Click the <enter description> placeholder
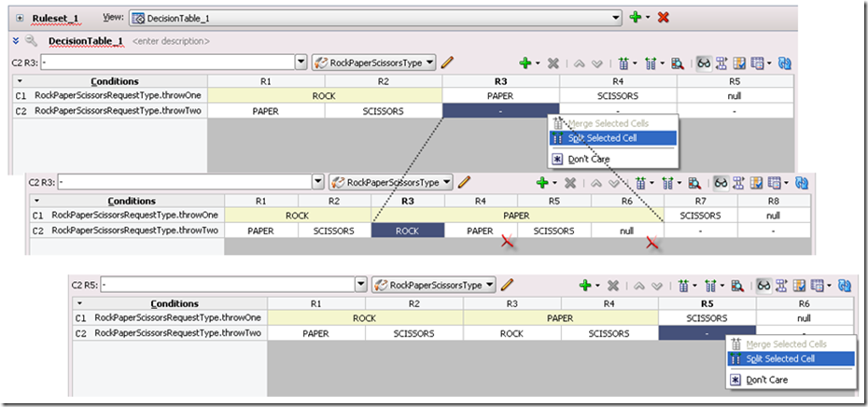Image resolution: width=868 pixels, height=407 pixels. [171, 41]
